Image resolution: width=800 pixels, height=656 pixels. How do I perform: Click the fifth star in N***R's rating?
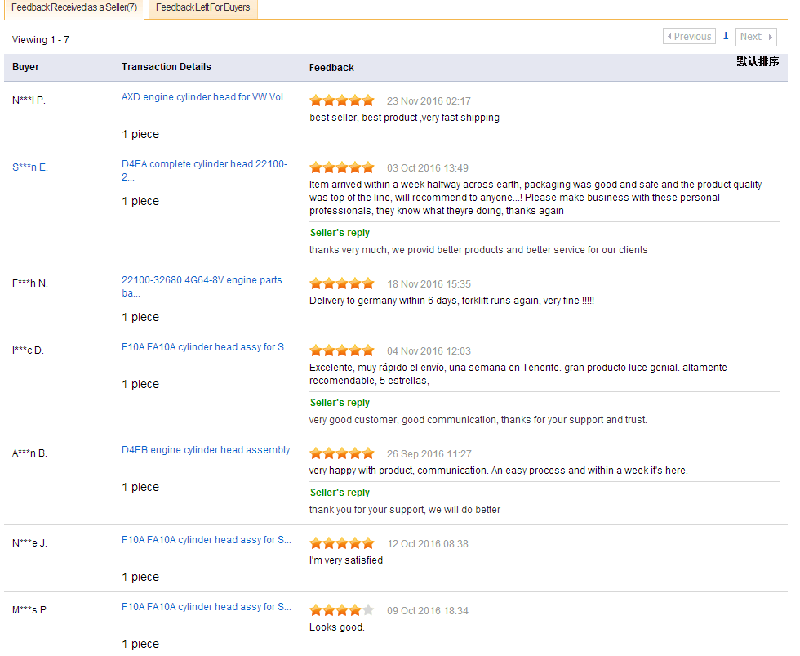(365, 100)
